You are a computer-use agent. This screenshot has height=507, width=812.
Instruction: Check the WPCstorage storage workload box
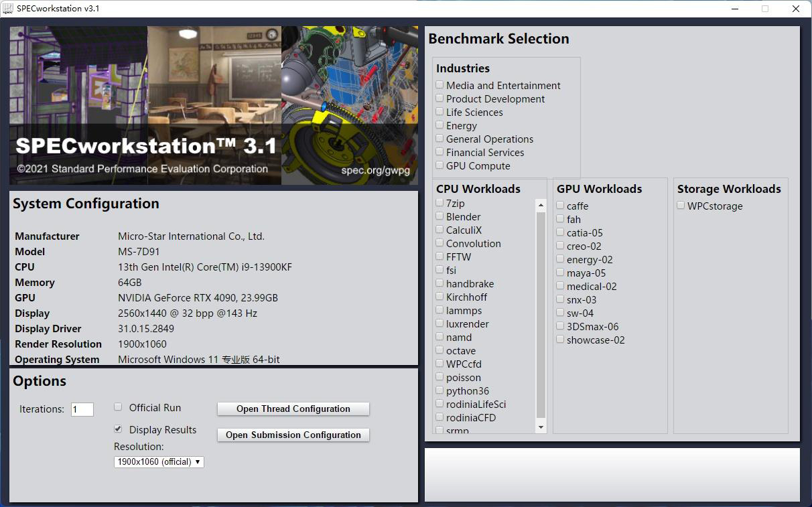681,205
